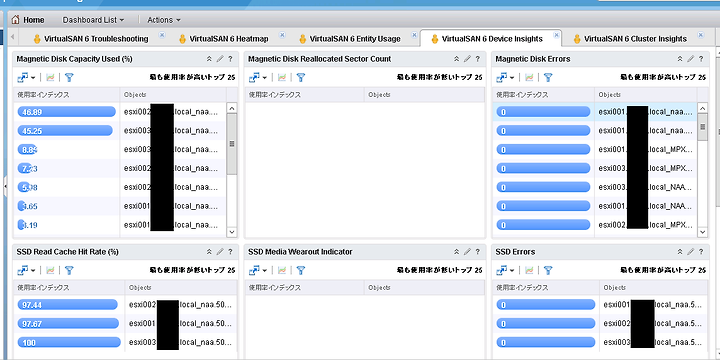The image size is (720, 360).
Task: Switch to VirtualSAN 6 Troubleshooting tab
Action: coord(91,39)
